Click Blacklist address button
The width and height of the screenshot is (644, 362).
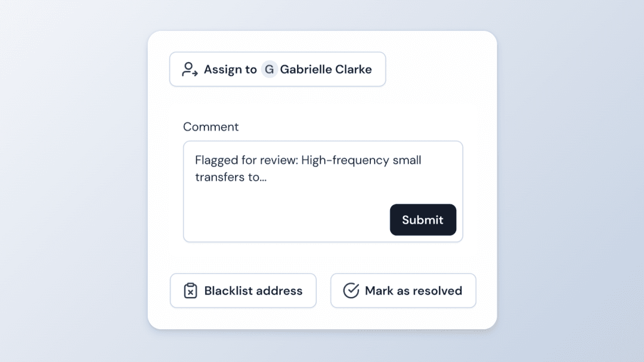(x=243, y=290)
